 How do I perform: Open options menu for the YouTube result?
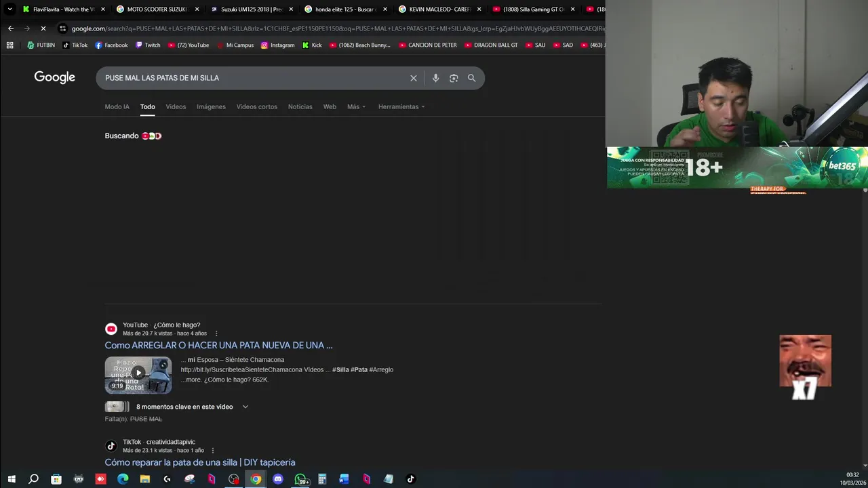tap(216, 333)
